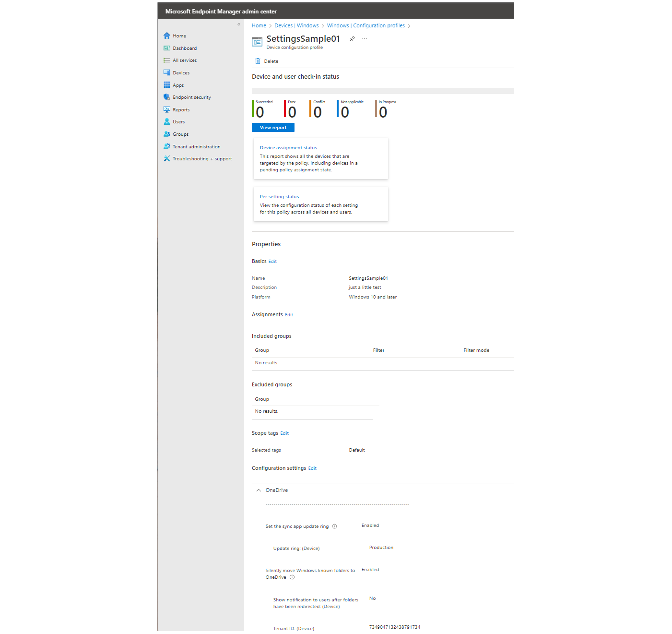672x634 pixels.
Task: Open Tenant administration
Action: pos(196,146)
